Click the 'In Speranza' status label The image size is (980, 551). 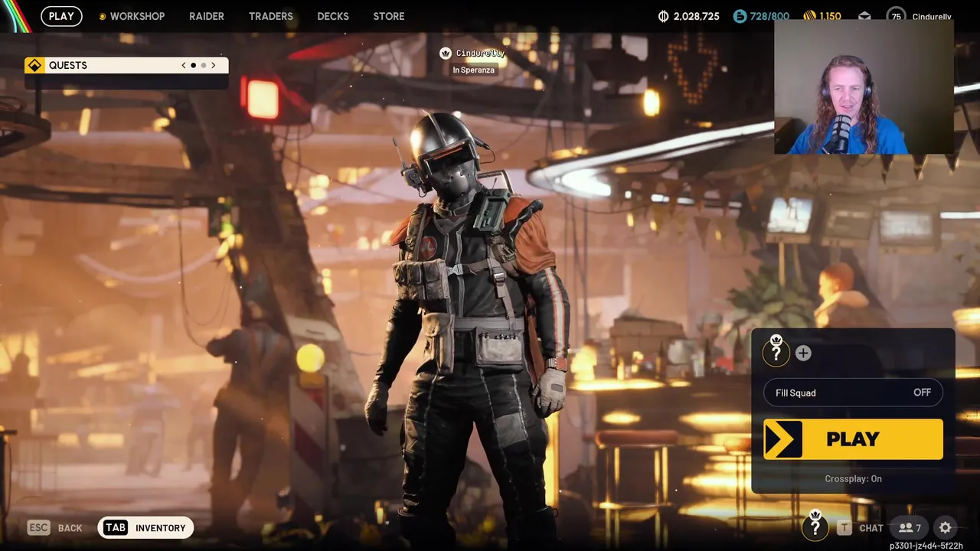[x=474, y=70]
